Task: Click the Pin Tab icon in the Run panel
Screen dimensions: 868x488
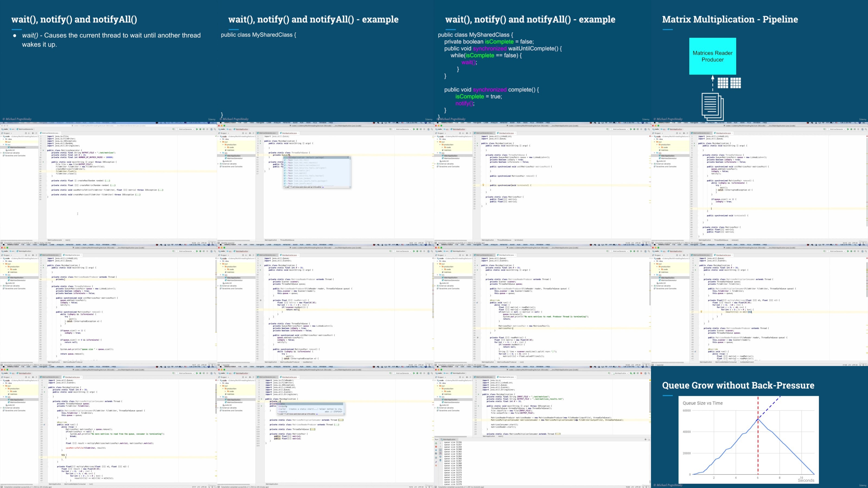Action: 436,462
